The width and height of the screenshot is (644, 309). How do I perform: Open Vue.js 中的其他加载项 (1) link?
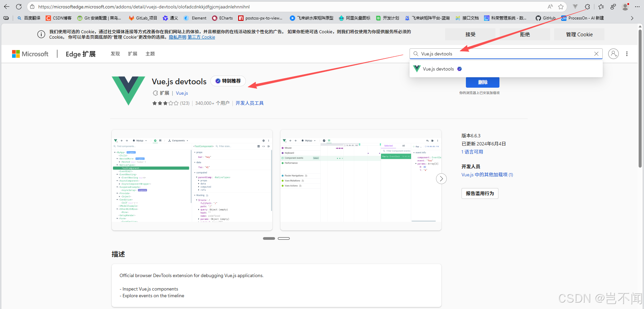point(487,175)
